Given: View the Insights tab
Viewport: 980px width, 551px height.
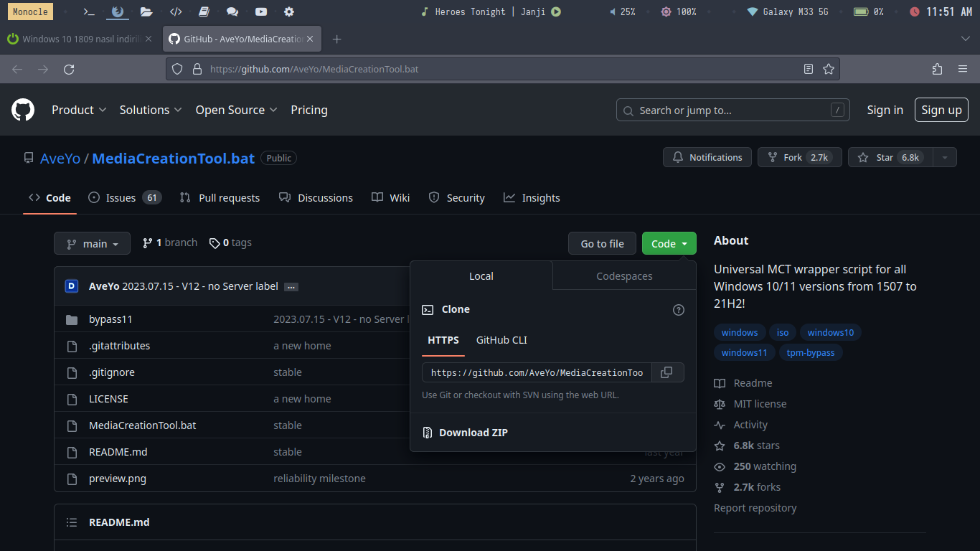Looking at the screenshot, I should pyautogui.click(x=532, y=198).
